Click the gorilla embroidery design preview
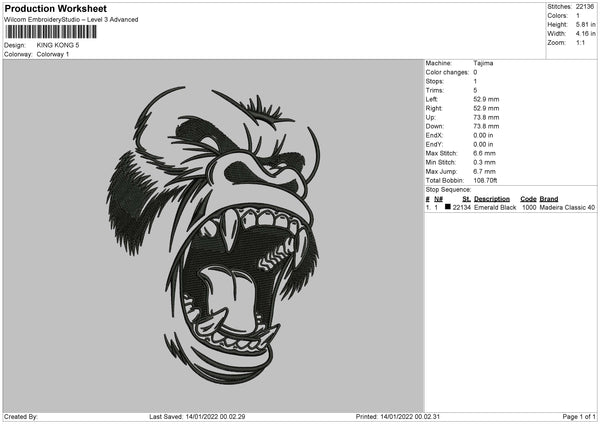Screen dimensions: 600x424 (213, 235)
